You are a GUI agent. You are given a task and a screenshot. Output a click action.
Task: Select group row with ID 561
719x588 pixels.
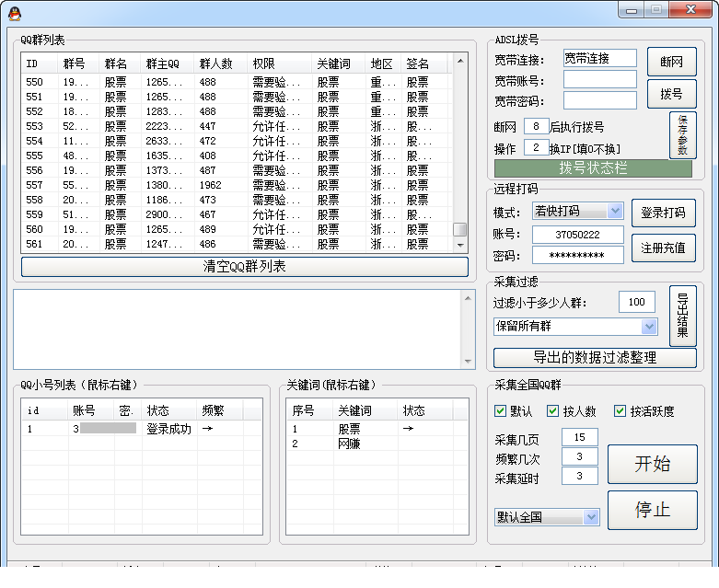tap(237, 244)
